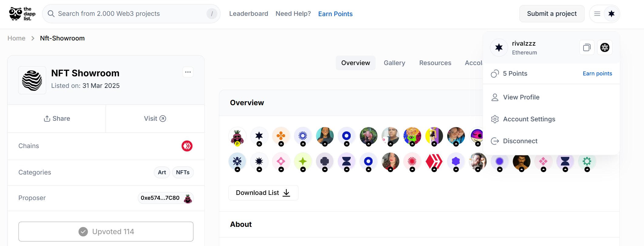This screenshot has width=644, height=246.
Task: Open the Leaderboard page
Action: pos(249,14)
